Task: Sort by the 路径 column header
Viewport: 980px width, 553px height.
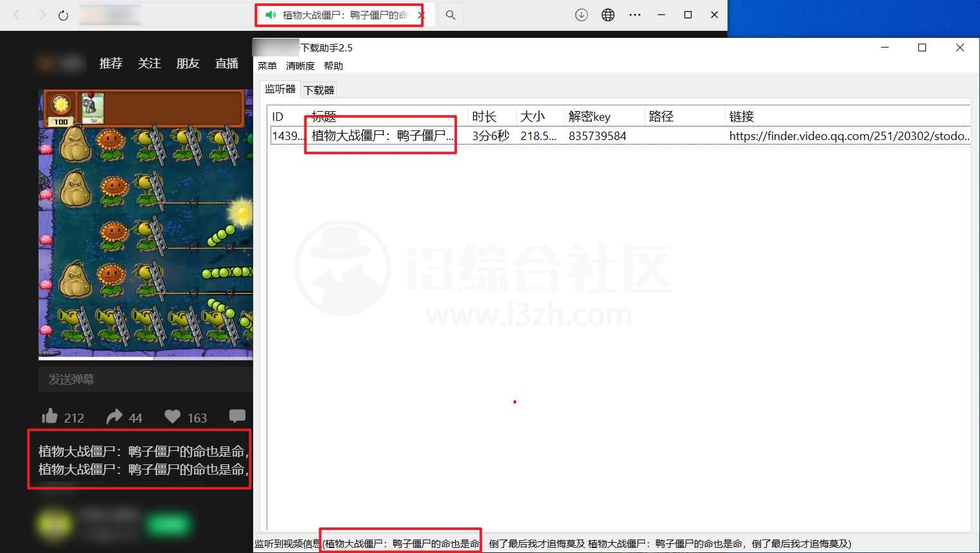Action: (685, 116)
